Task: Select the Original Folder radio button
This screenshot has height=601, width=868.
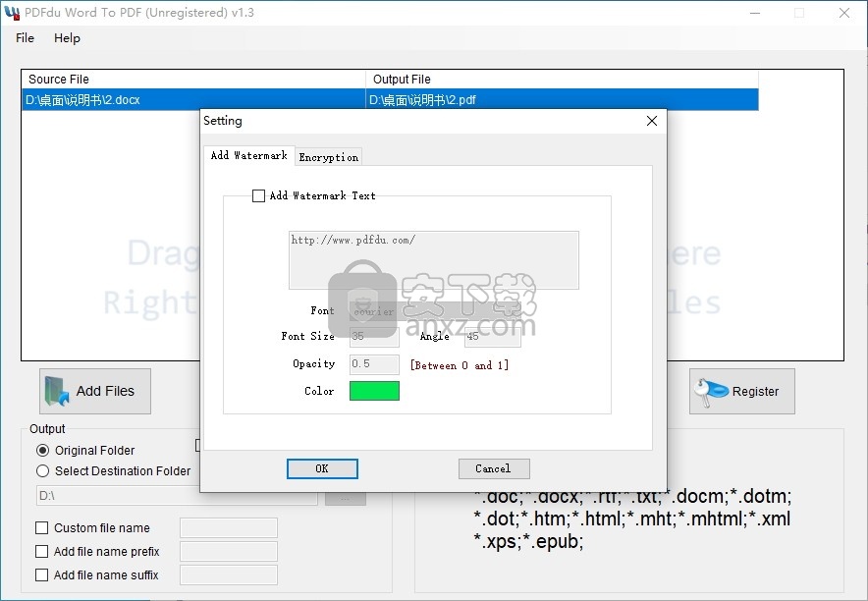Action: click(42, 451)
